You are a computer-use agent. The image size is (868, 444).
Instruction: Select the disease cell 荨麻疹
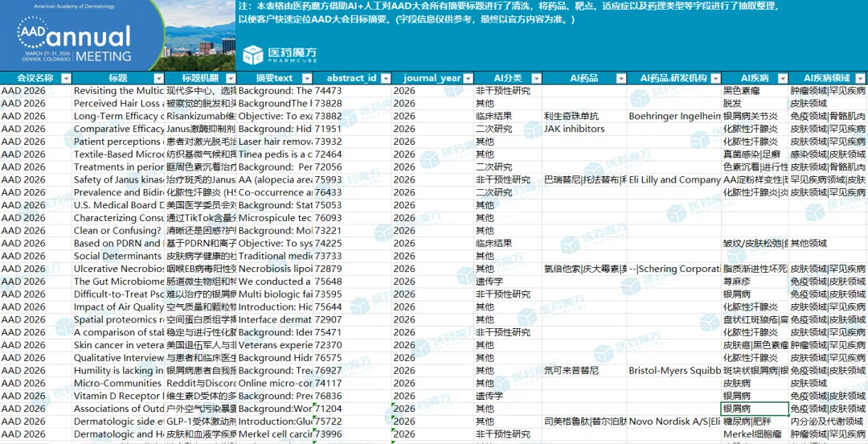755,282
